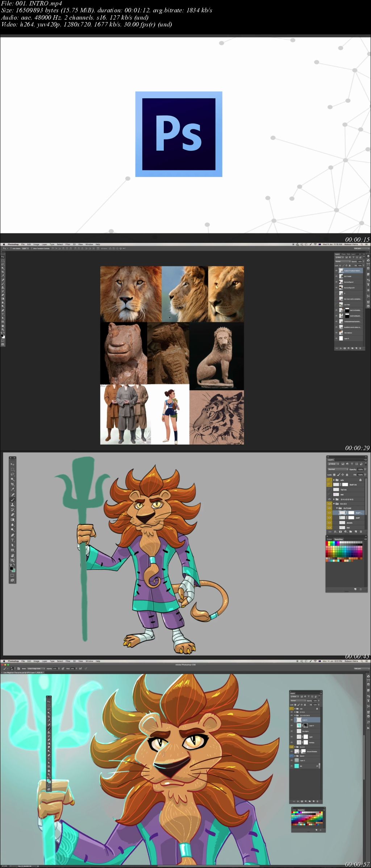Image resolution: width=371 pixels, height=868 pixels.
Task: Hide the staff layer via its eye icon
Action: [x=329, y=518]
